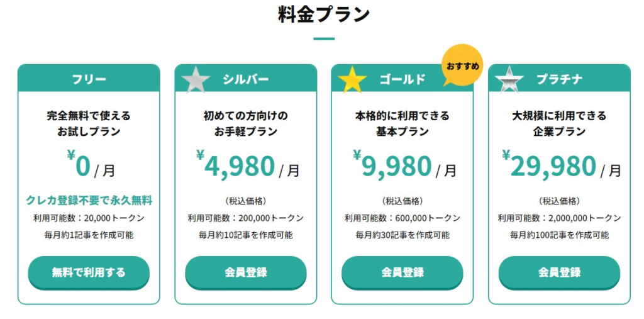Viewport: 644px width, 319px height.
Task: Click the ¥29,980 / 月 price
Action: pyautogui.click(x=562, y=165)
